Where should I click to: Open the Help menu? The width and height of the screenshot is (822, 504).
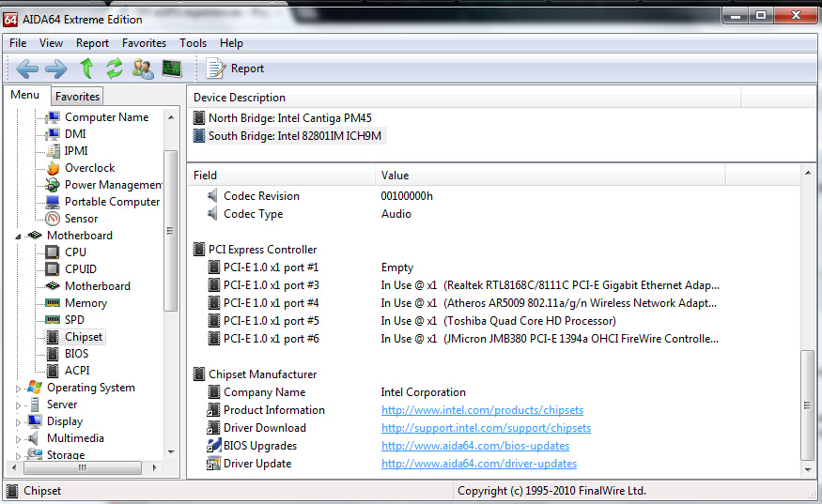click(x=231, y=43)
